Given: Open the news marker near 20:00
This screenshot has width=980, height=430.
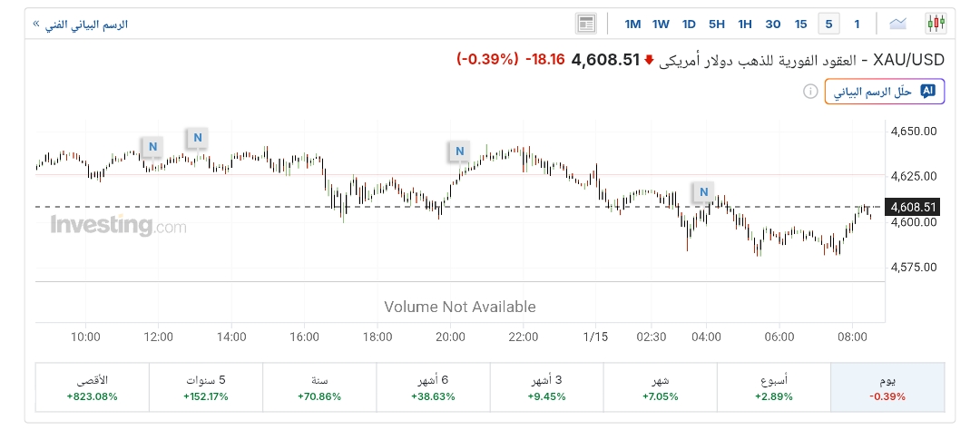Looking at the screenshot, I should pyautogui.click(x=460, y=151).
